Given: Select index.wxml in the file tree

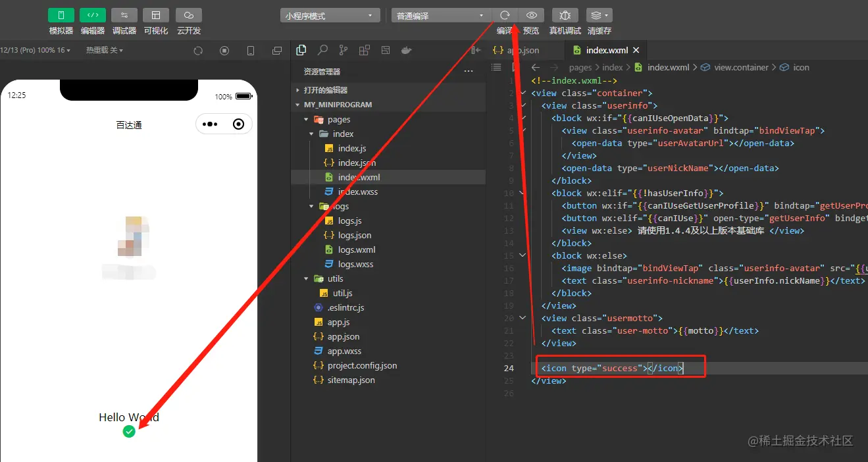Looking at the screenshot, I should (x=388, y=177).
